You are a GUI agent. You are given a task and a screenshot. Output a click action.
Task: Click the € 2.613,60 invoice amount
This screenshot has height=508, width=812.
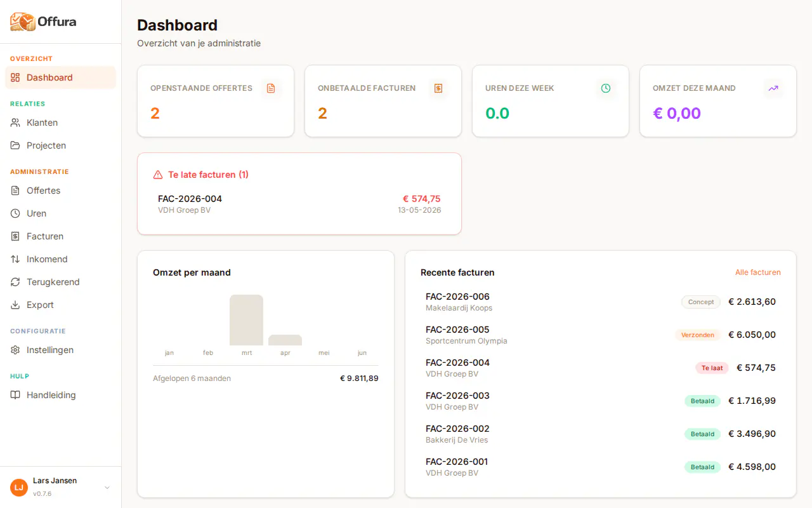click(752, 302)
